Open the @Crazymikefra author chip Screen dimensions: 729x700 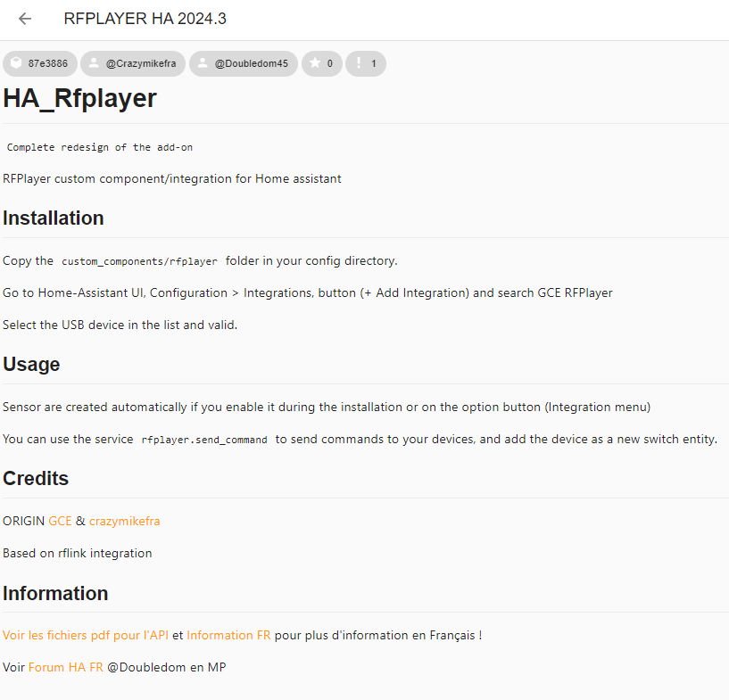click(133, 63)
